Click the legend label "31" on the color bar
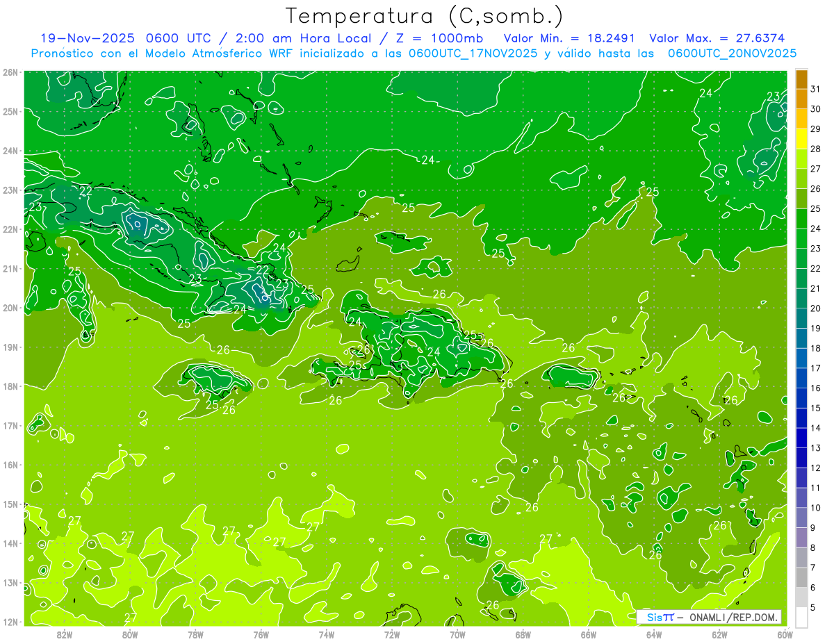 coord(816,89)
